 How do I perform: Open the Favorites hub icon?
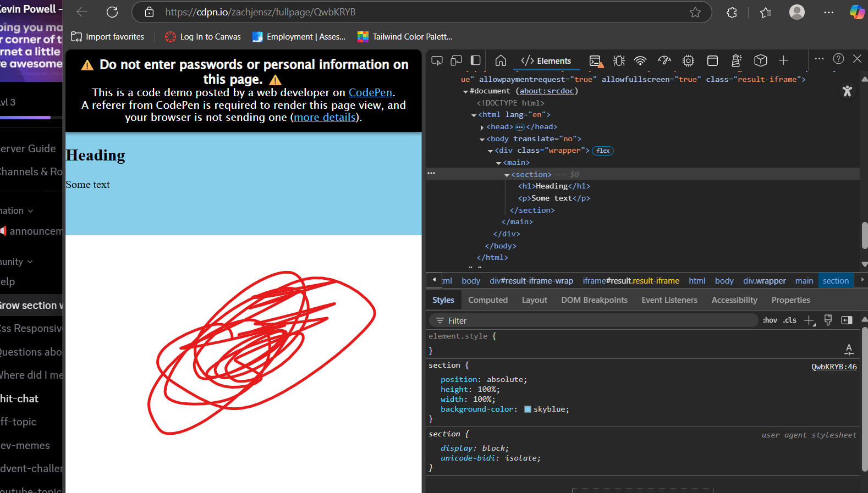(766, 12)
